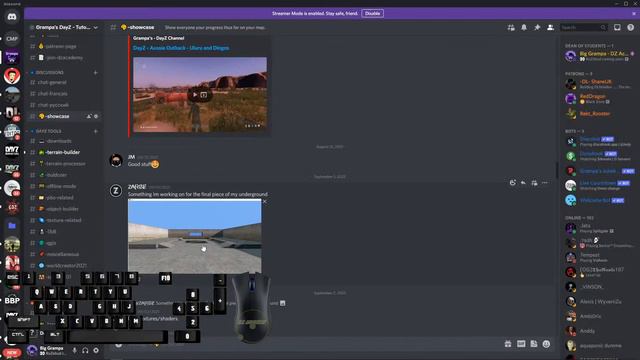This screenshot has width=640, height=360.
Task: Open embedded video in external window
Action: [x=204, y=95]
